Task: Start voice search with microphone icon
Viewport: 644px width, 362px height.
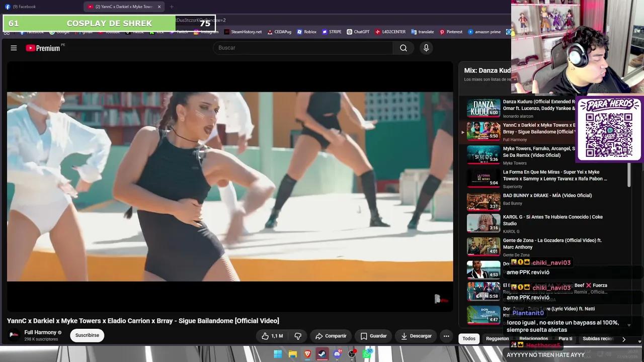Action: (426, 48)
